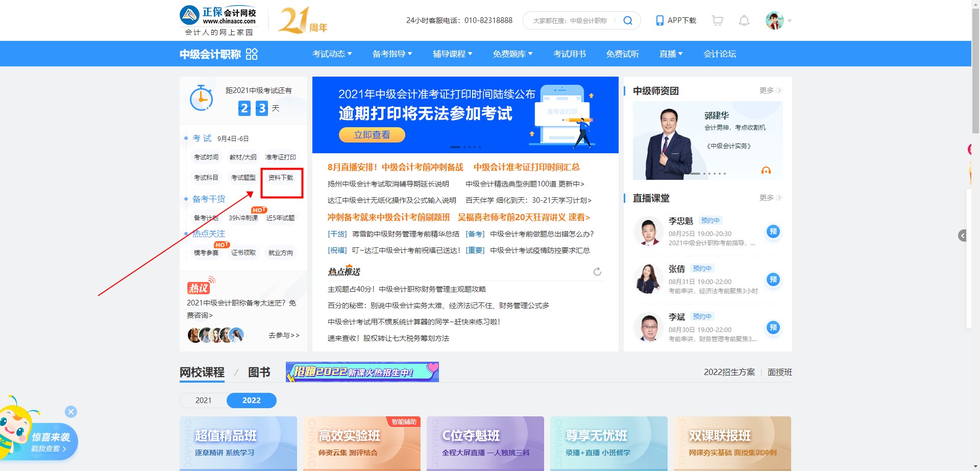Toggle 预约 for 张倩's live class
The width and height of the screenshot is (980, 471).
(773, 279)
